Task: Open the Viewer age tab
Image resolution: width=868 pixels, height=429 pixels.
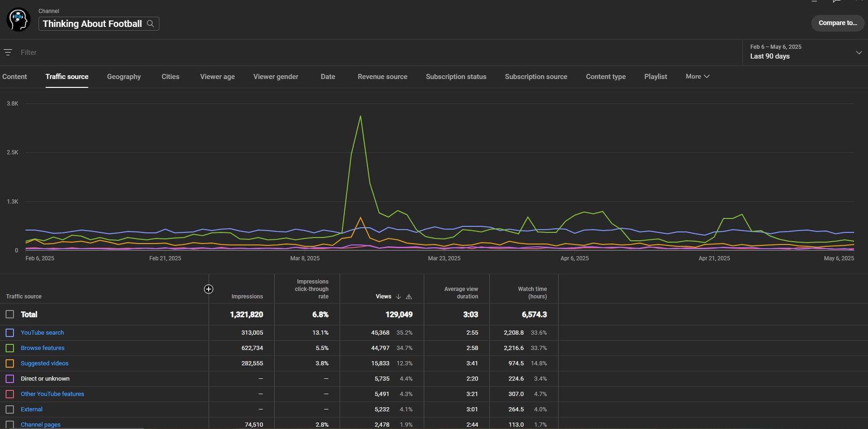Action: pyautogui.click(x=217, y=77)
